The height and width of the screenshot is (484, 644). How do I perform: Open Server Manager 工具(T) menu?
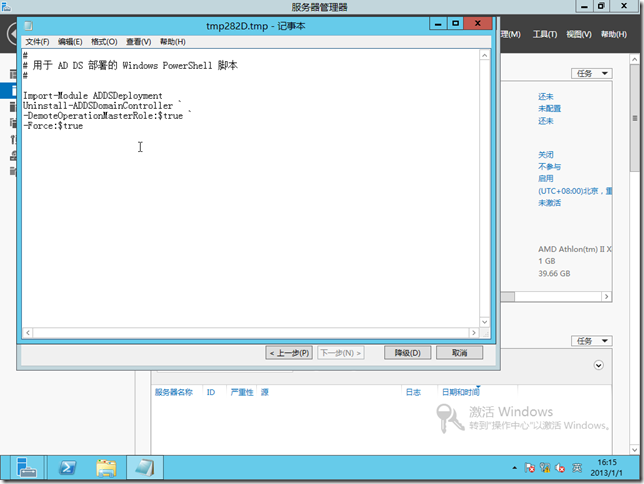pyautogui.click(x=545, y=35)
